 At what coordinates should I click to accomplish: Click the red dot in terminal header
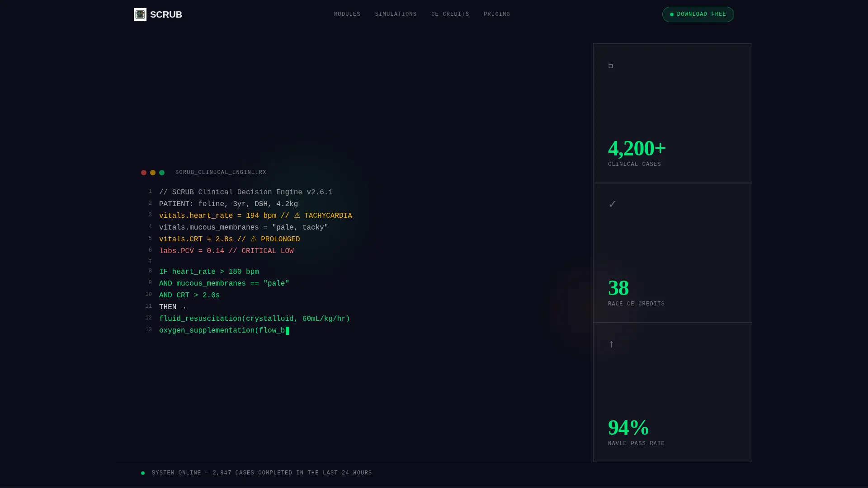(144, 173)
